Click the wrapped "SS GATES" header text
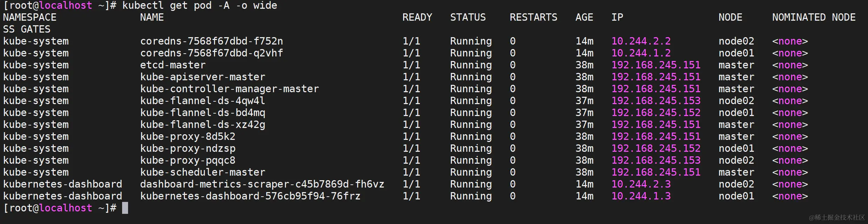The image size is (868, 224). [x=27, y=29]
